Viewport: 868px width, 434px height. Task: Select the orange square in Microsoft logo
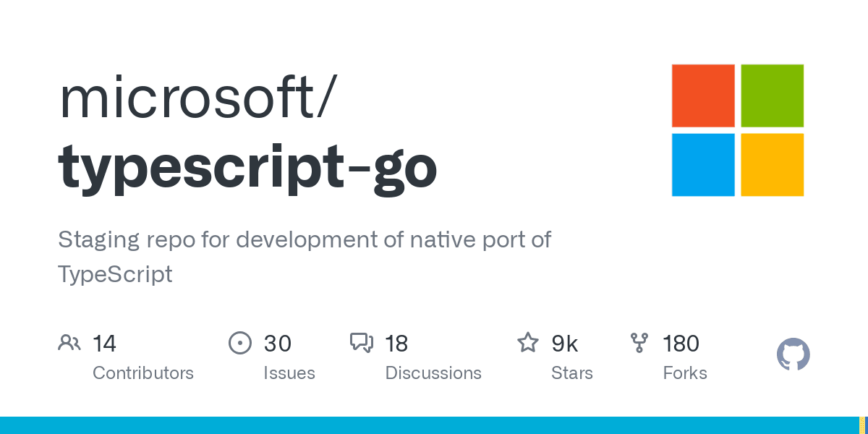tap(703, 95)
